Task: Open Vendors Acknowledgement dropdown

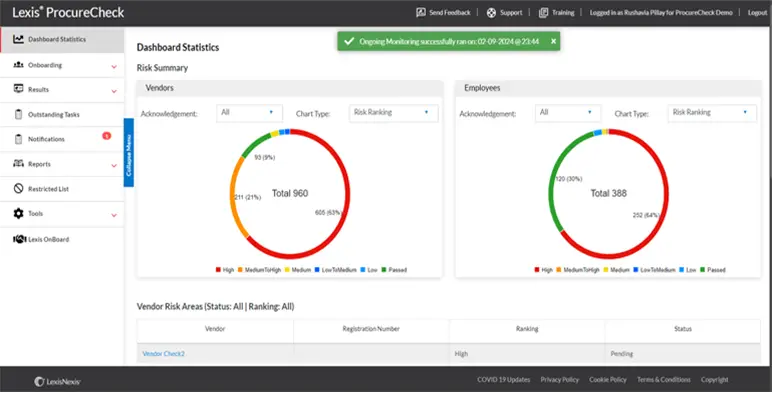Action: pos(250,113)
